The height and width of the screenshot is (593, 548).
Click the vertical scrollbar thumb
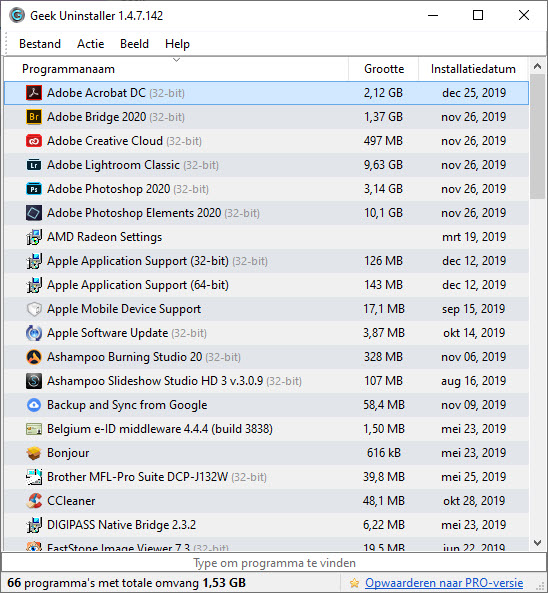(537, 137)
